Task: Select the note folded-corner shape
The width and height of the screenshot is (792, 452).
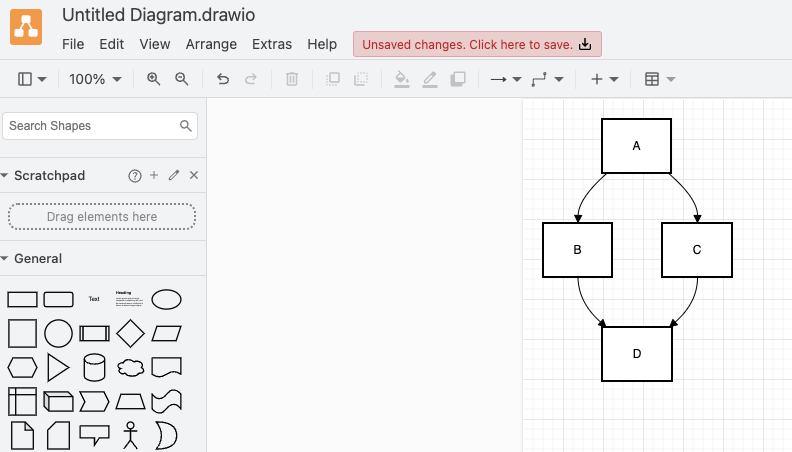Action: pyautogui.click(x=22, y=436)
